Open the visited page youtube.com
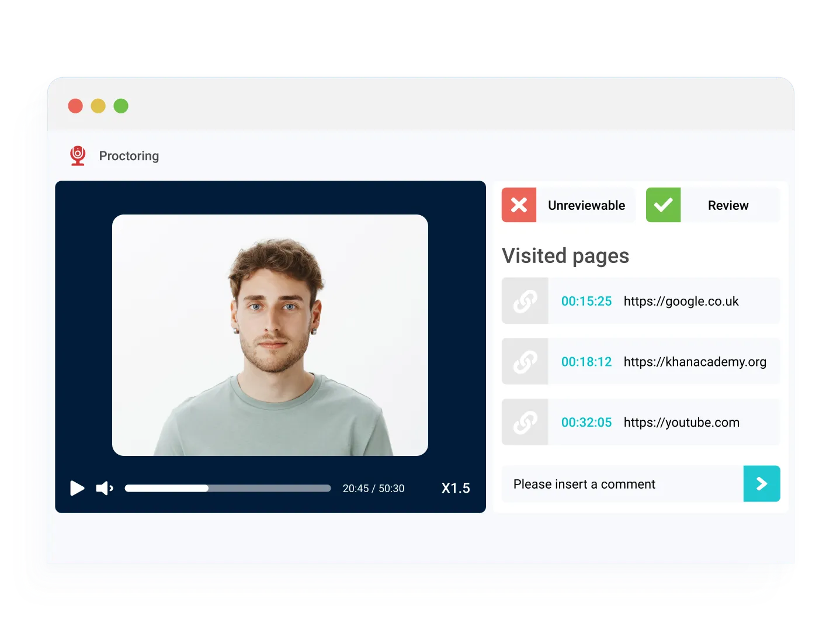The width and height of the screenshot is (840, 640). tap(681, 422)
